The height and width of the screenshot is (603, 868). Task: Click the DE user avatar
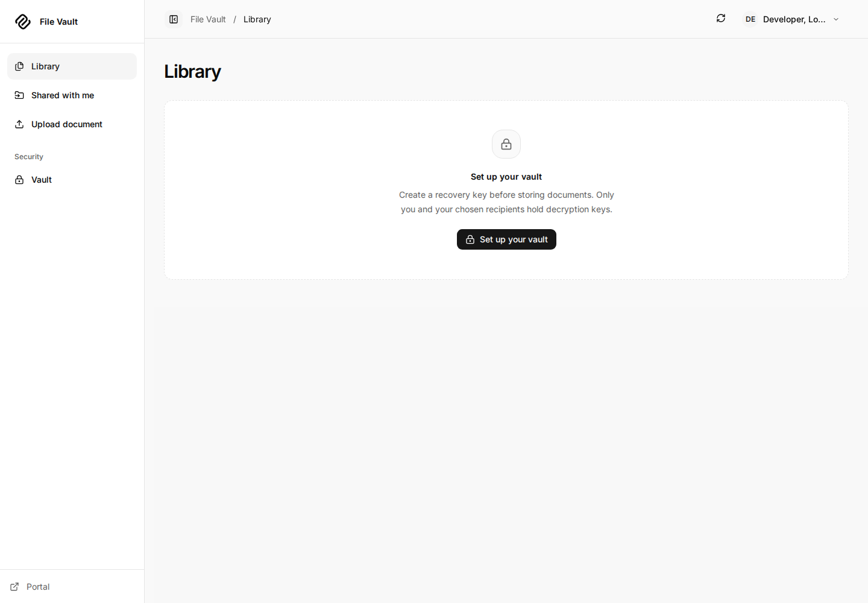click(x=750, y=19)
